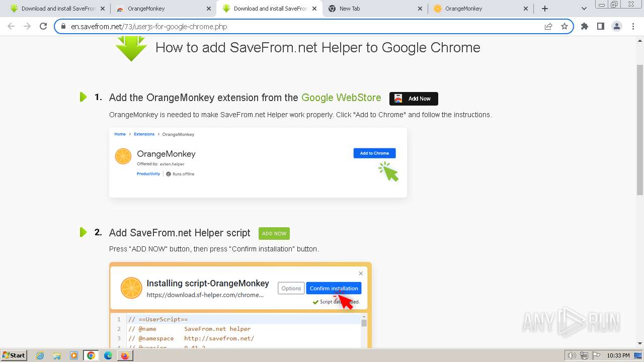
Task: Open the Chrome profile avatar menu
Action: 616,26
